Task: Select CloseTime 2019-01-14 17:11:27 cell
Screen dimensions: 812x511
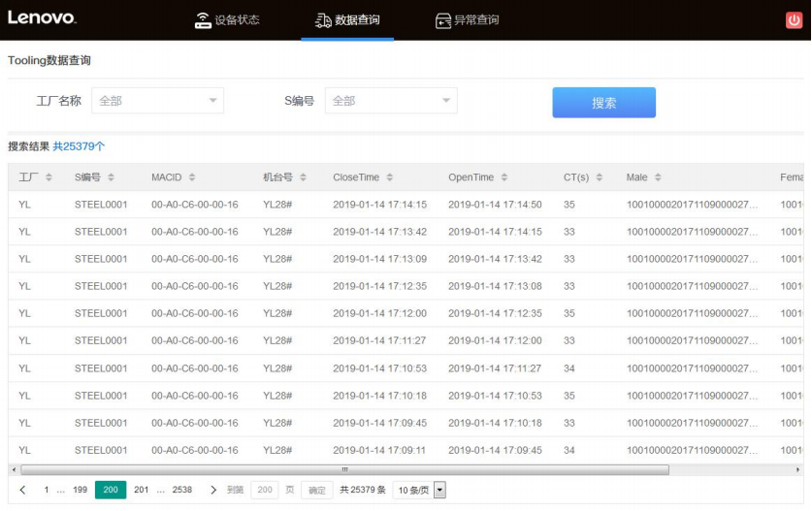Action: click(379, 340)
